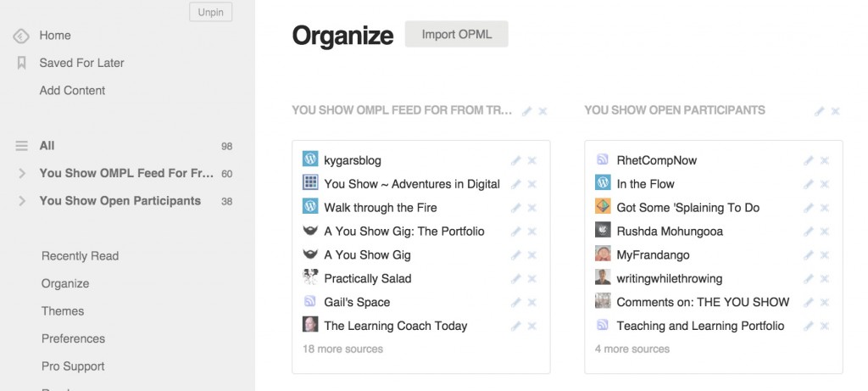
Task: Select Organize in sidebar
Action: tap(64, 283)
